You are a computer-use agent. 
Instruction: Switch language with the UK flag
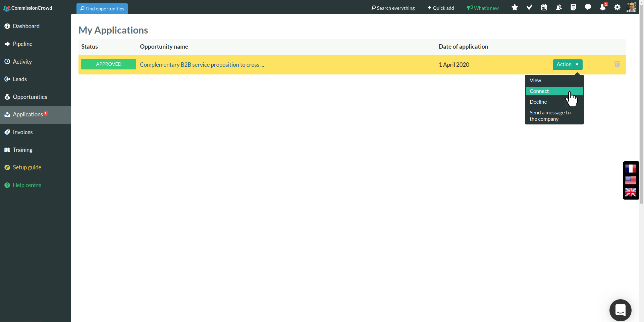click(x=631, y=192)
